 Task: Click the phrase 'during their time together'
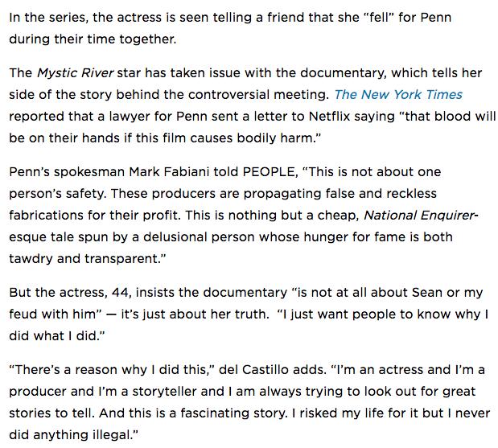point(92,39)
